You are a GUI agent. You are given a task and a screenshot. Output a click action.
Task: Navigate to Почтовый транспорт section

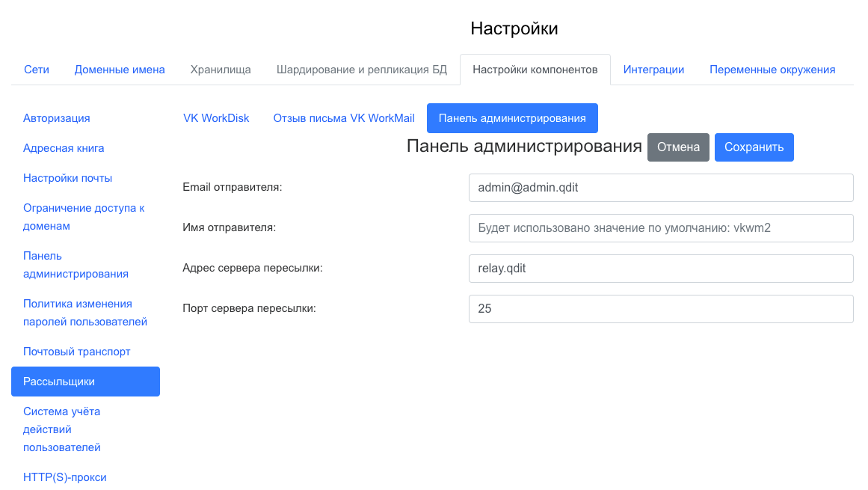77,352
